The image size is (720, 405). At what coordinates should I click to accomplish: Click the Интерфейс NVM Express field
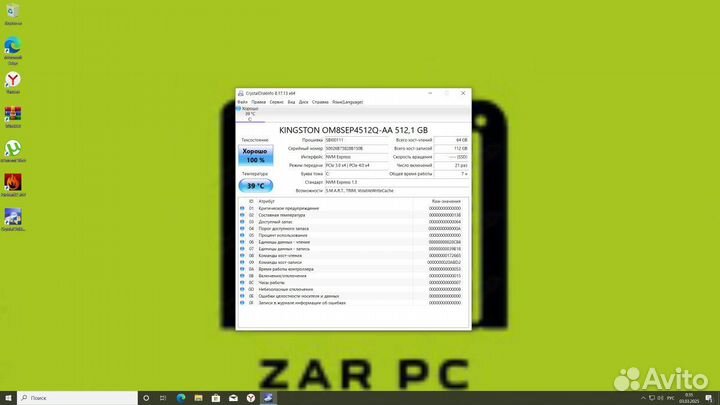(356, 157)
